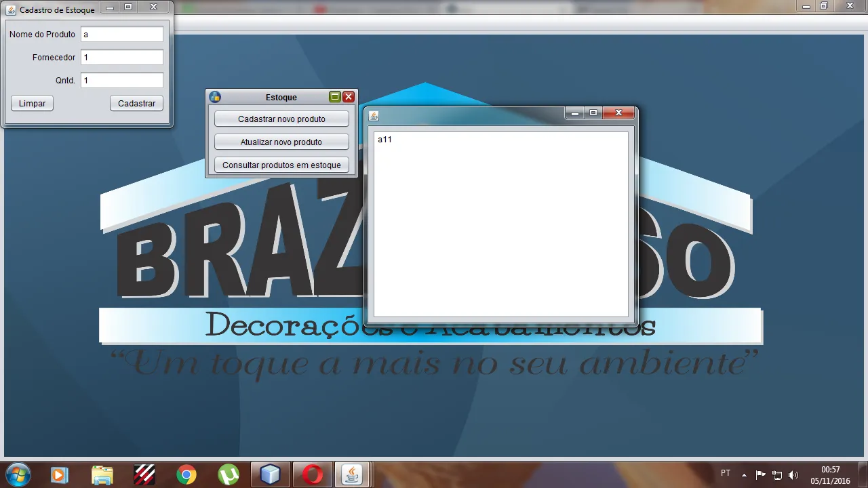868x488 pixels.
Task: Open the volume speaker tray icon
Action: click(x=793, y=474)
